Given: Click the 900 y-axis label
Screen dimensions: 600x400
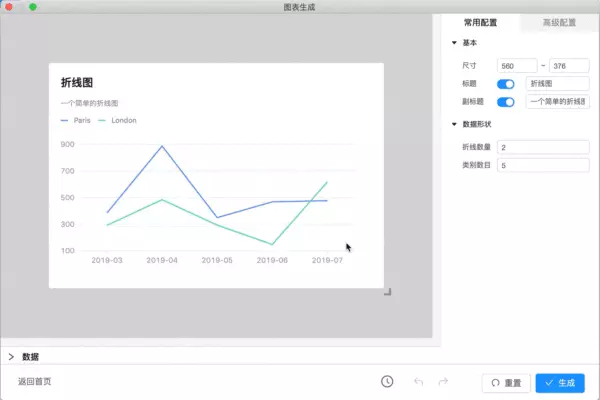Looking at the screenshot, I should [67, 144].
